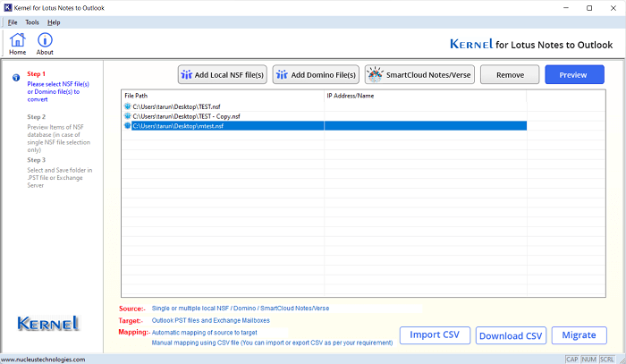626x364 pixels.
Task: Open the Help menu
Action: [54, 22]
